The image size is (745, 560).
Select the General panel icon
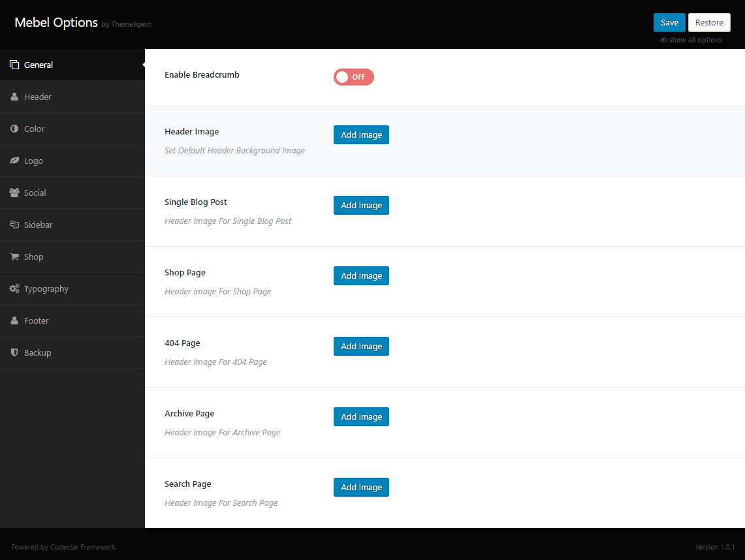14,64
